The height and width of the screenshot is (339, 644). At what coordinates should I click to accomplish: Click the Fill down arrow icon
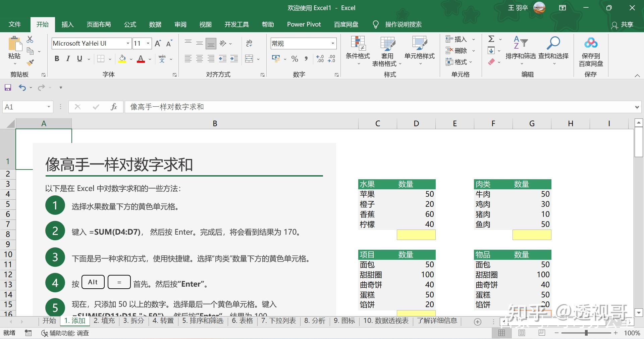pyautogui.click(x=491, y=51)
